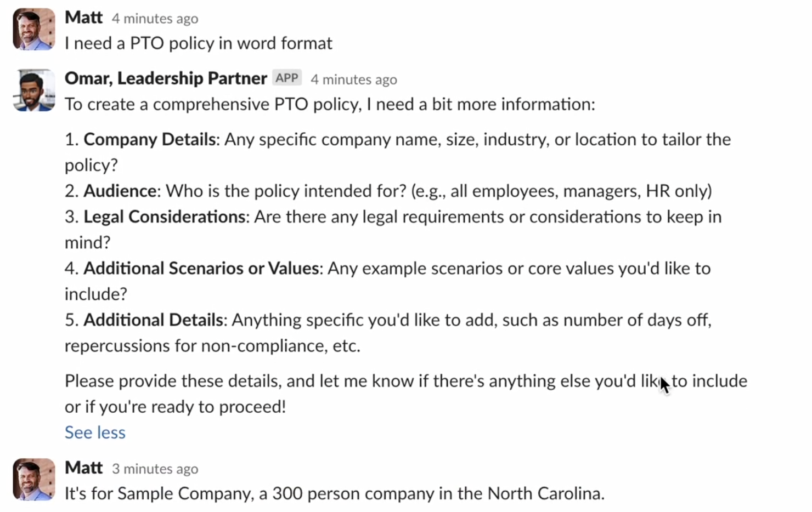
Task: Click Matt's avatar on the PTO policy request
Action: point(34,30)
